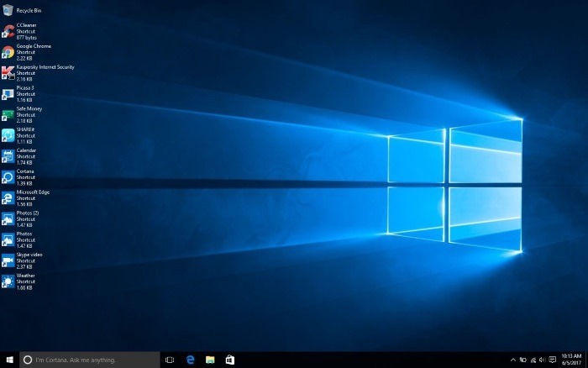The width and height of the screenshot is (588, 368).
Task: Select the Google Chrome shortcut icon
Action: point(8,52)
